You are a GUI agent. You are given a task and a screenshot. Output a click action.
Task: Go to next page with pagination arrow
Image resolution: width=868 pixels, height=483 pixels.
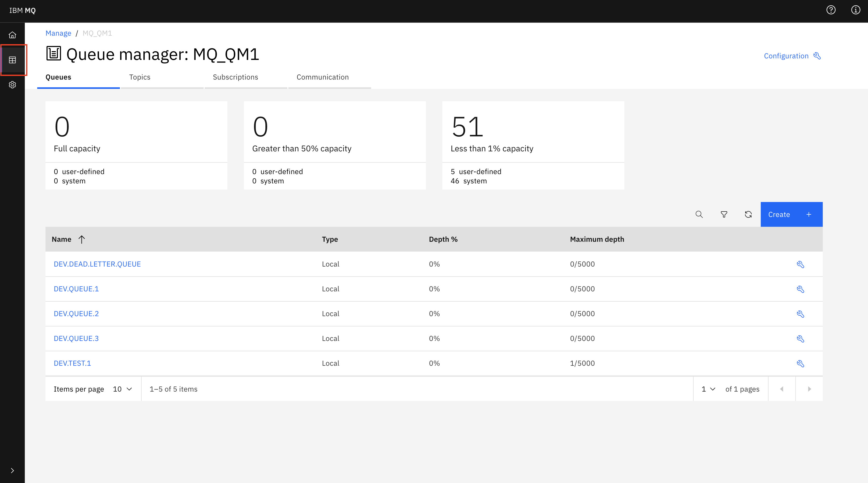[809, 389]
